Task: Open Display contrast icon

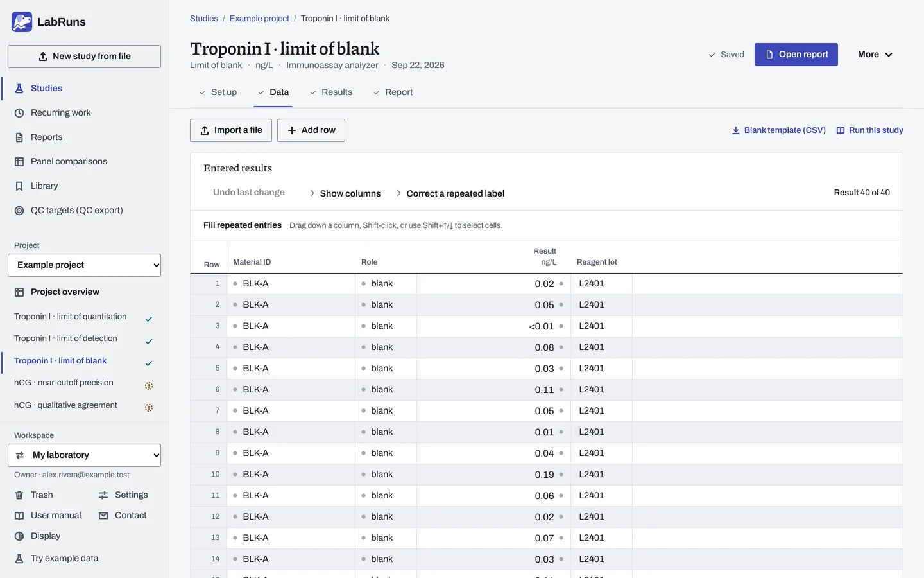Action: click(x=19, y=536)
